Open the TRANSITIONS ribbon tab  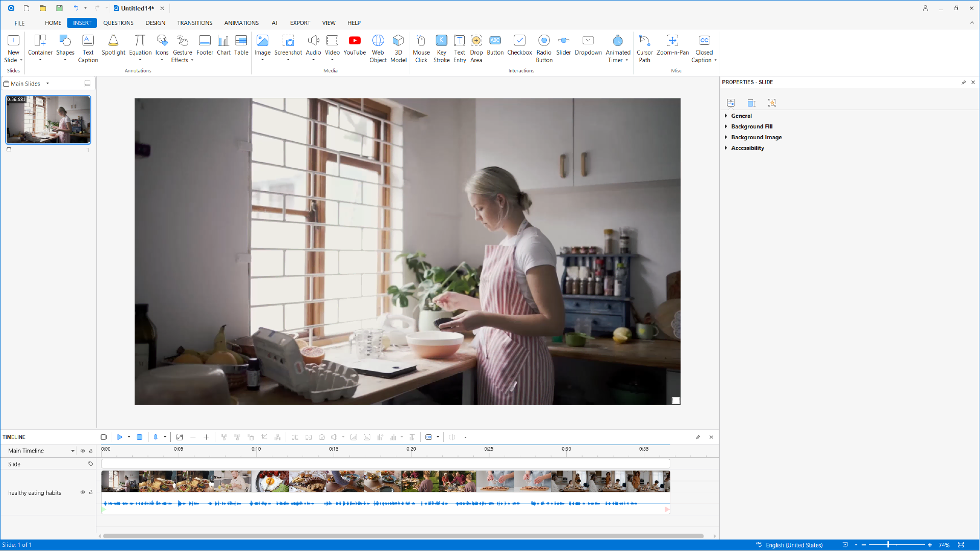pyautogui.click(x=194, y=23)
